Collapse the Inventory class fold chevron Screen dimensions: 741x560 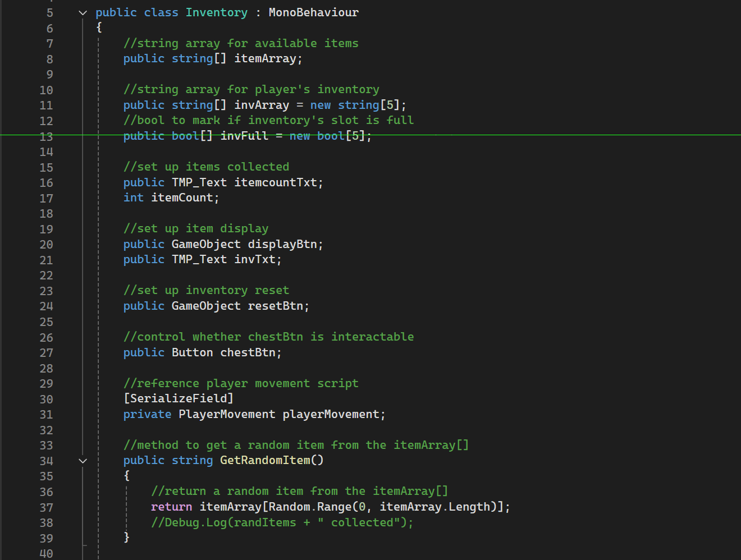point(83,13)
